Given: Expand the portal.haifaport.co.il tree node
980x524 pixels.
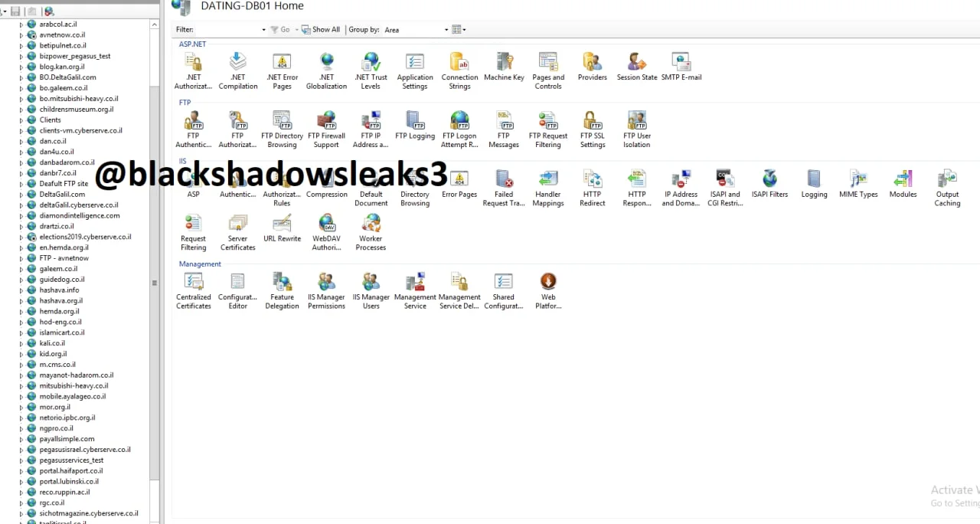Looking at the screenshot, I should (x=21, y=471).
